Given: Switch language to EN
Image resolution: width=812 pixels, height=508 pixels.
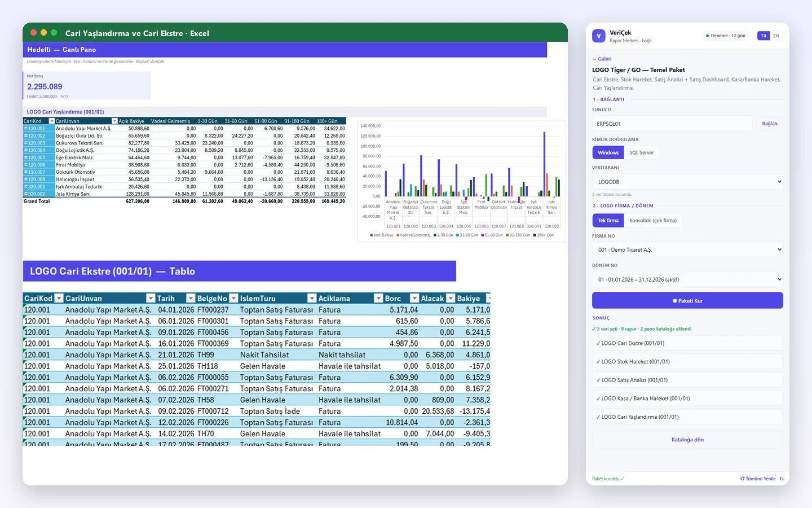Looking at the screenshot, I should click(x=776, y=36).
